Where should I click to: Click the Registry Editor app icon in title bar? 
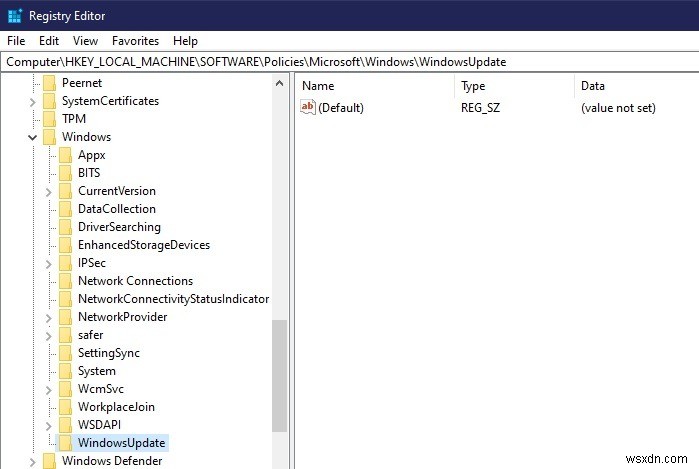coord(15,16)
